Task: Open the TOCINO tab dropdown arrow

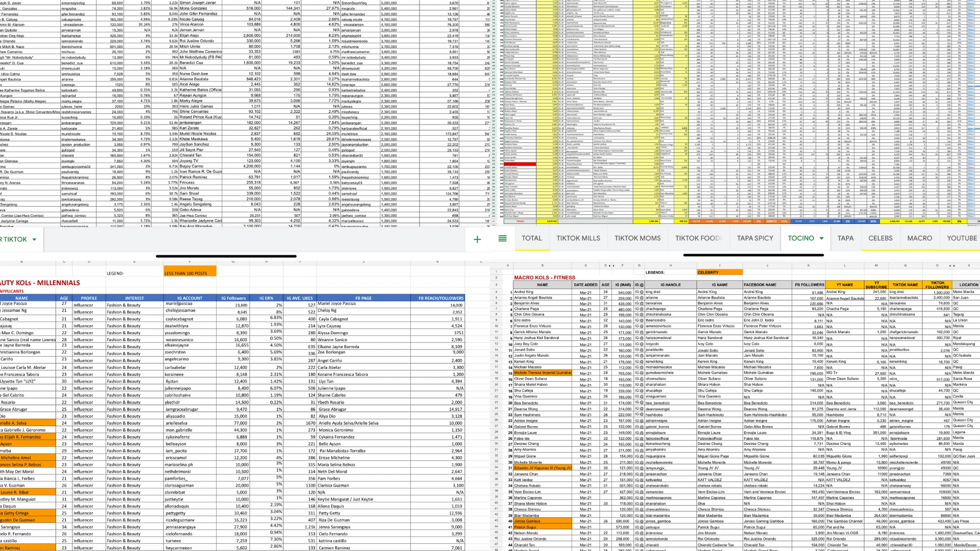Action: [821, 238]
